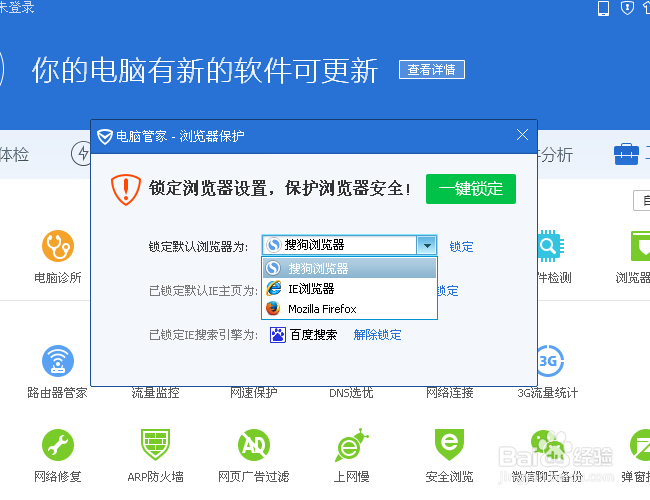This screenshot has height=500, width=650.
Task: Click the 体检 tab label
Action: [x=14, y=155]
